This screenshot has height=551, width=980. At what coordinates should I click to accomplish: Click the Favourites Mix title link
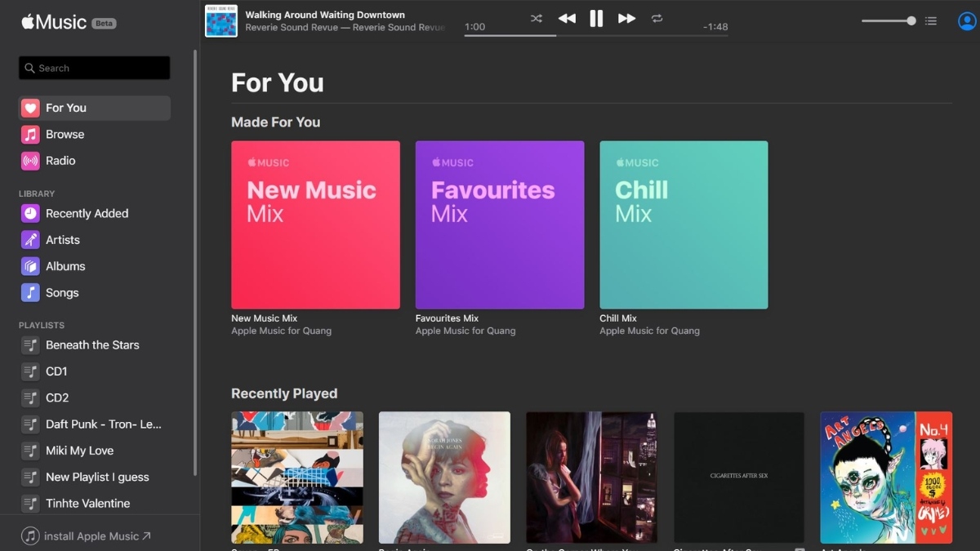click(x=447, y=318)
